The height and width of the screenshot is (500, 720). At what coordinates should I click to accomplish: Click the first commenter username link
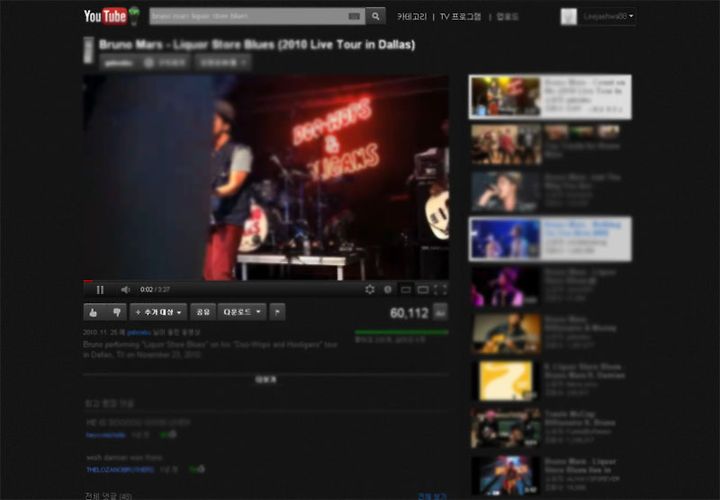tap(106, 435)
